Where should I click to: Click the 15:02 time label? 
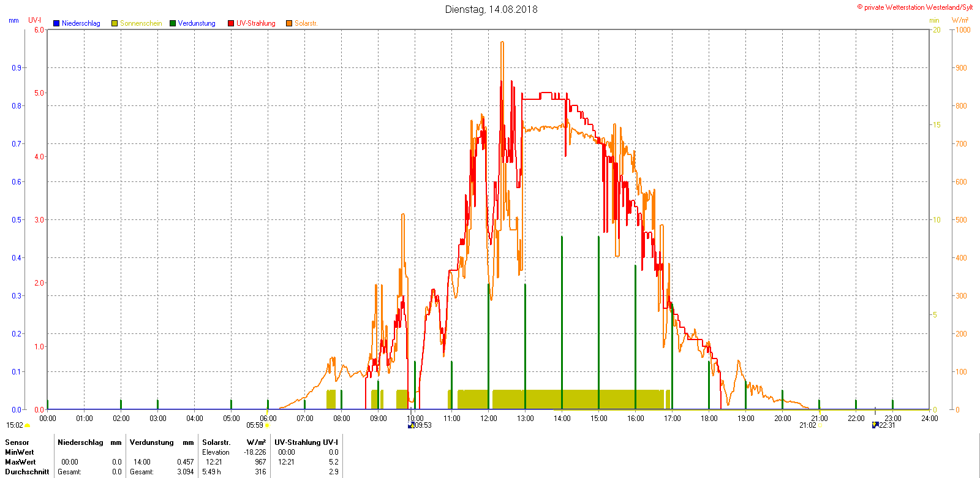pyautogui.click(x=15, y=425)
